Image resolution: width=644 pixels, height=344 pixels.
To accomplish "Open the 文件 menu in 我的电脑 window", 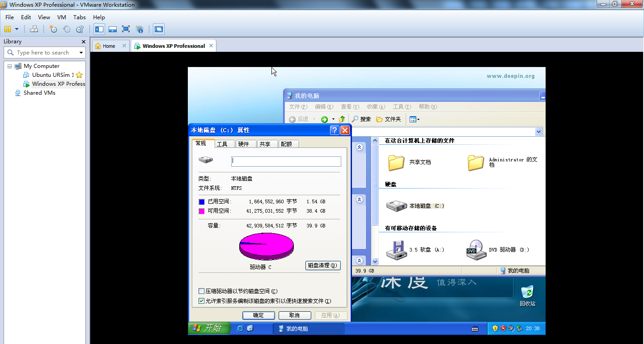I will pos(298,107).
